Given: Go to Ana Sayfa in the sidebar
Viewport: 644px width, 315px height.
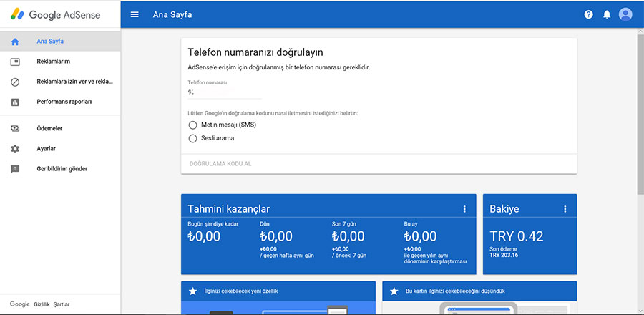Looking at the screenshot, I should [x=60, y=42].
